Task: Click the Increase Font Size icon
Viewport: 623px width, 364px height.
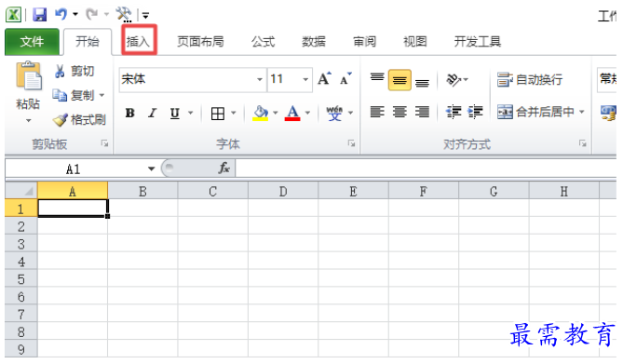Action: pyautogui.click(x=325, y=79)
